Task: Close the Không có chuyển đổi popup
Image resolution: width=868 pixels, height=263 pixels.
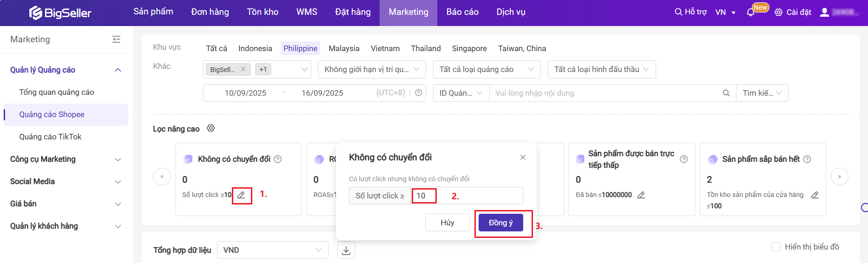Action: (523, 158)
